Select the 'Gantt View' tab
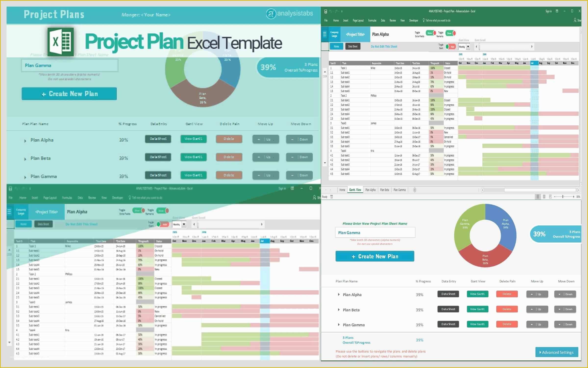 tap(355, 189)
